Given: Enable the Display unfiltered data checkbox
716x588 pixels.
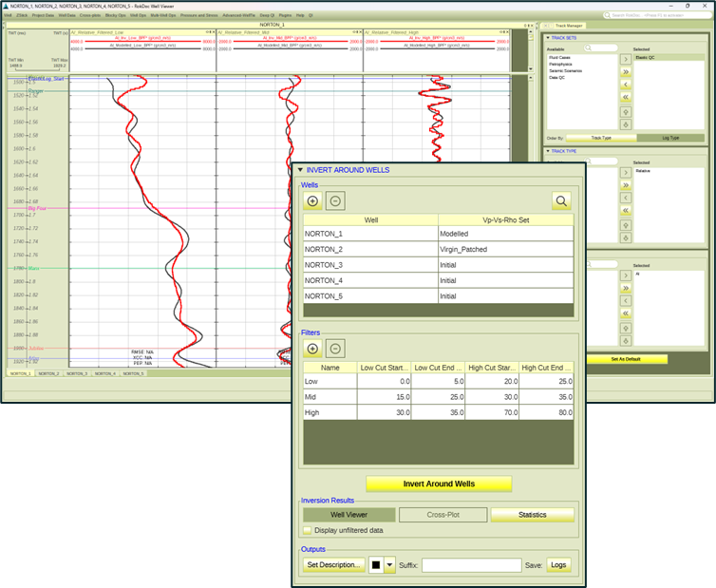Looking at the screenshot, I should [x=307, y=530].
